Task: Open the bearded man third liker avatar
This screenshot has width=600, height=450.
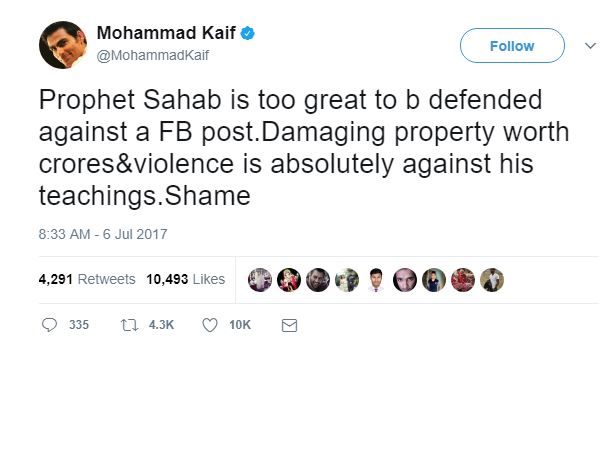Action: click(317, 279)
